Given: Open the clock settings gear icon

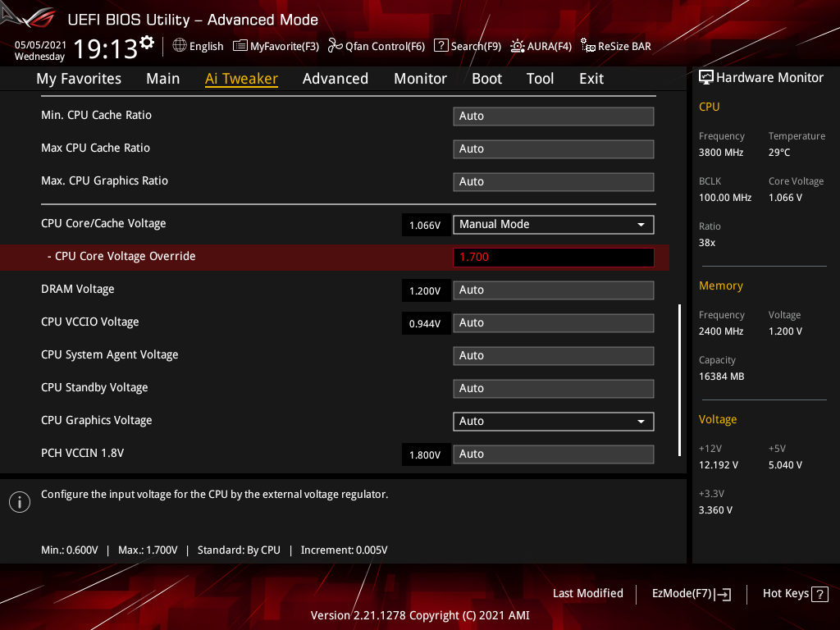Looking at the screenshot, I should pos(147,42).
